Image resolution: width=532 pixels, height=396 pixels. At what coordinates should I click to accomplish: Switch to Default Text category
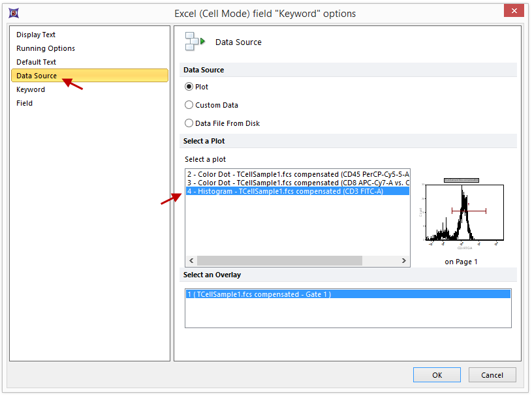(x=37, y=62)
